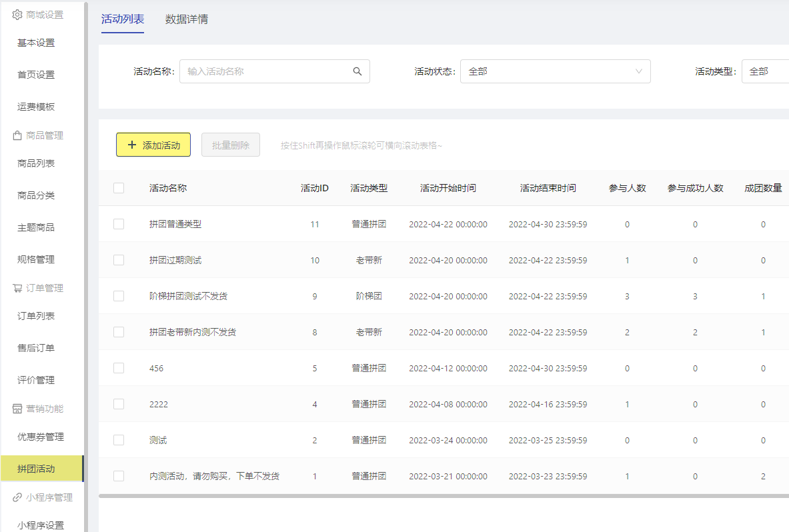Click the 参与人数 column header

[x=627, y=188]
